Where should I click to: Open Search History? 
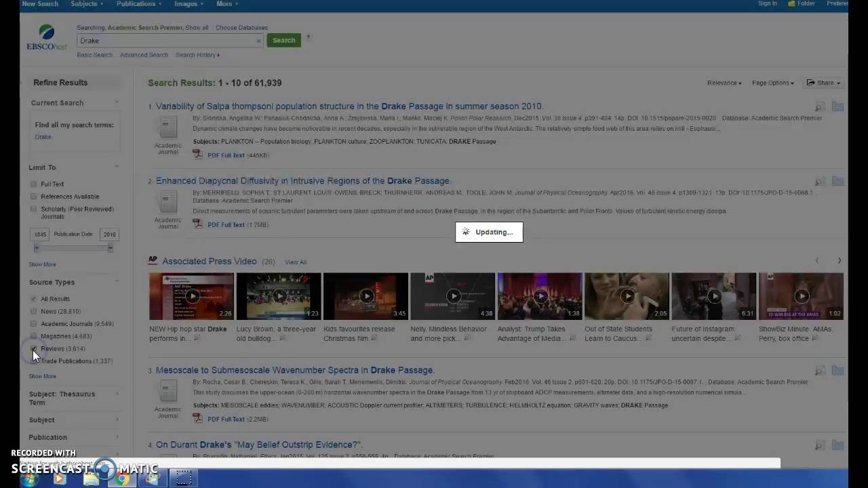click(x=197, y=55)
